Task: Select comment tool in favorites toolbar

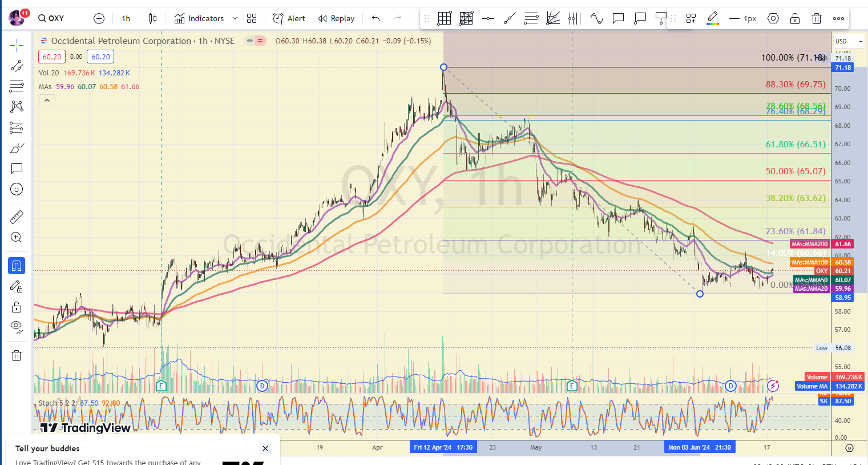Action: pos(618,18)
